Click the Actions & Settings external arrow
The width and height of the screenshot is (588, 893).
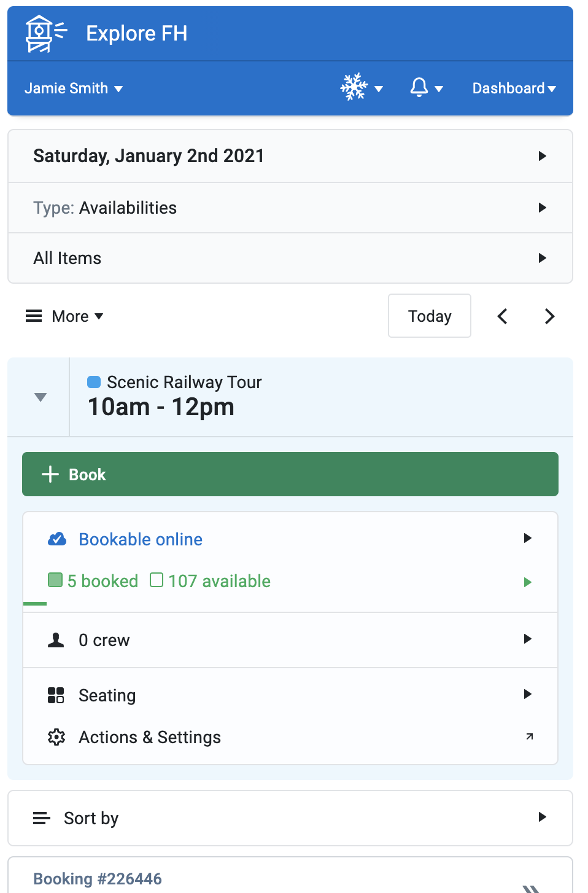(530, 736)
